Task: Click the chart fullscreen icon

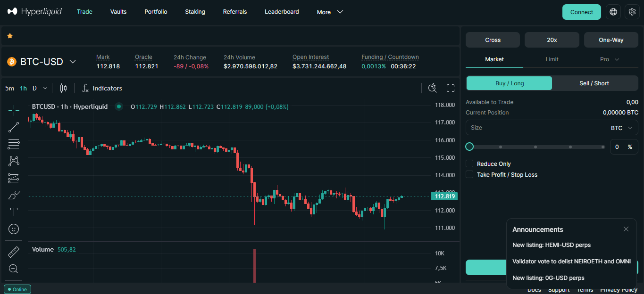Action: coord(450,88)
